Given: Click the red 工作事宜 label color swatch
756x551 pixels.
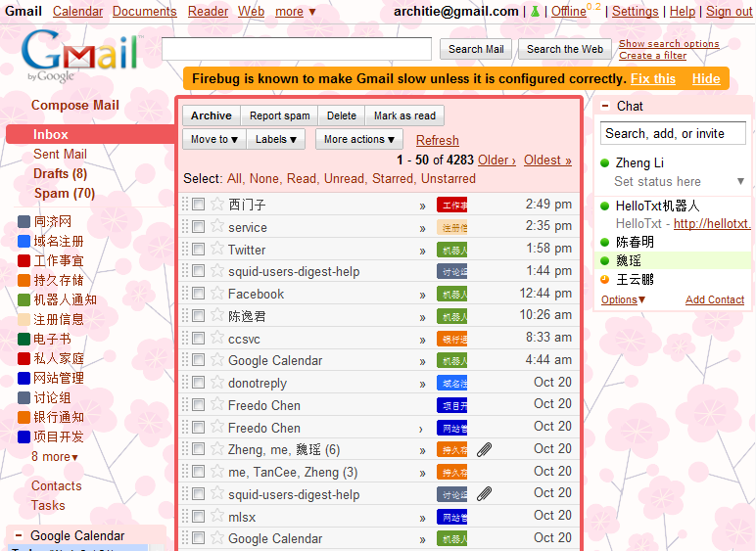Looking at the screenshot, I should 24,261.
